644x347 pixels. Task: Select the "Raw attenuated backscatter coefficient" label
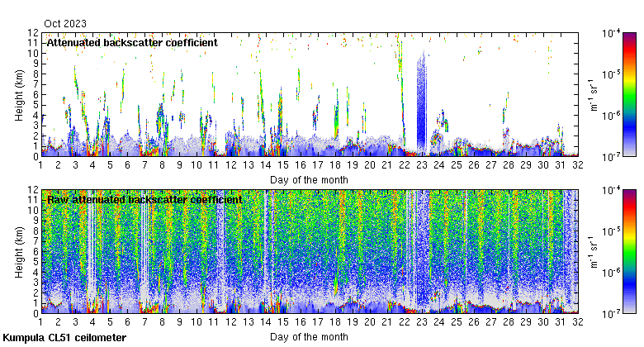pyautogui.click(x=144, y=200)
